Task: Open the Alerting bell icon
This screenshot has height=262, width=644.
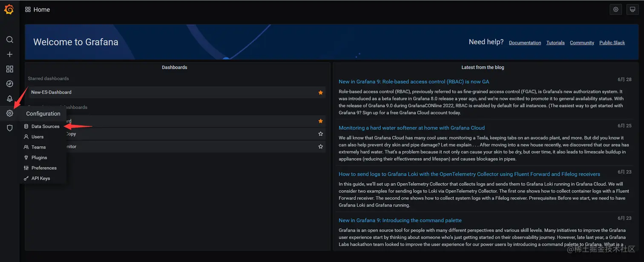Action: point(9,99)
